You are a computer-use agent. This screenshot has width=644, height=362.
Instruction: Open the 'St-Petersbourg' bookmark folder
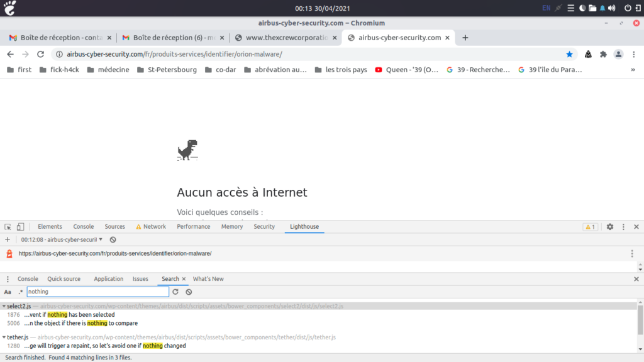(x=167, y=70)
